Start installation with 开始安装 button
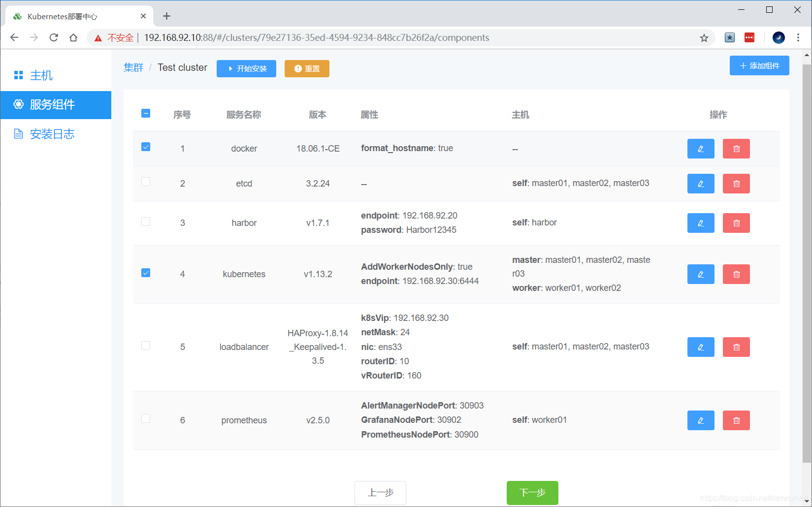Viewport: 812px width, 507px height. (246, 68)
